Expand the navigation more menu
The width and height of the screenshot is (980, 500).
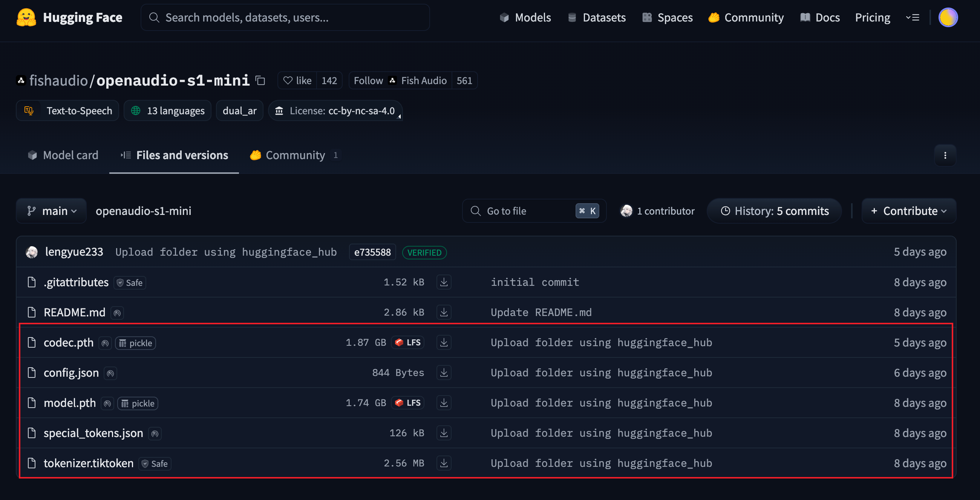point(912,17)
